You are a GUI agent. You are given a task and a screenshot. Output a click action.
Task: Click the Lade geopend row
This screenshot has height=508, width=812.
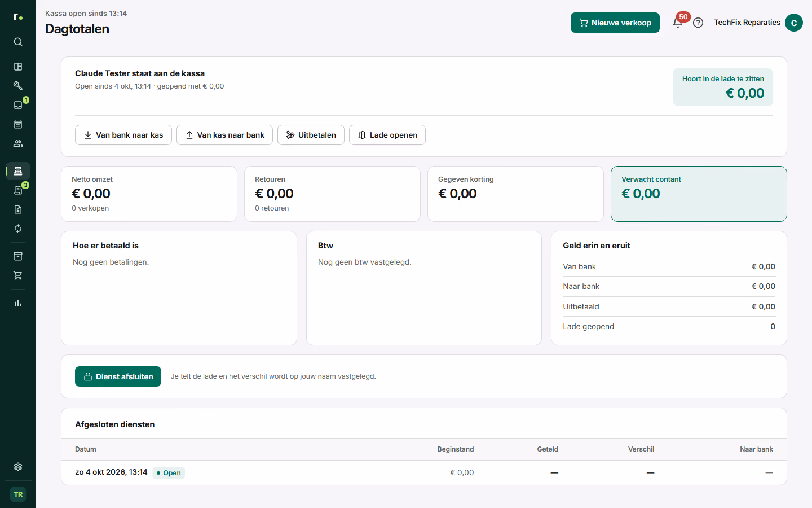(x=669, y=326)
